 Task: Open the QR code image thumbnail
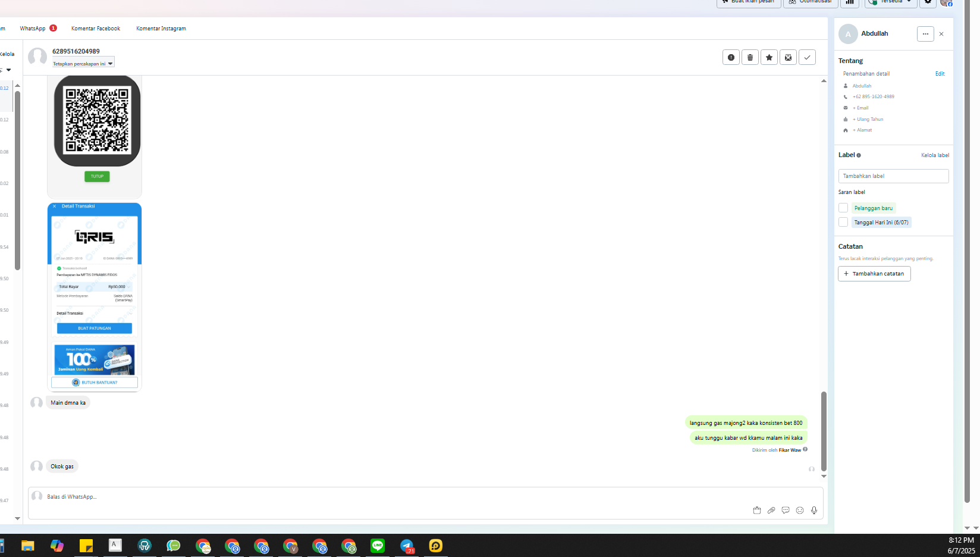95,136
